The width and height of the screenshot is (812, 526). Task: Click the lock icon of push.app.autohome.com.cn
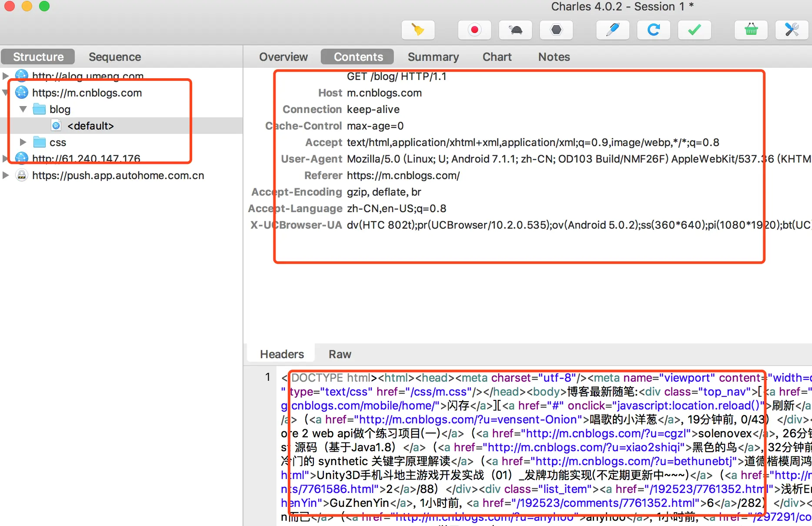[x=22, y=175]
